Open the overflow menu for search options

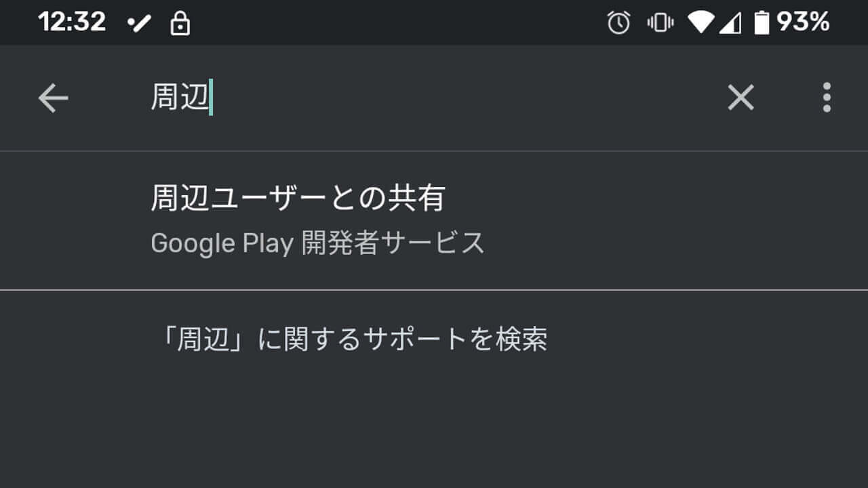click(x=827, y=98)
